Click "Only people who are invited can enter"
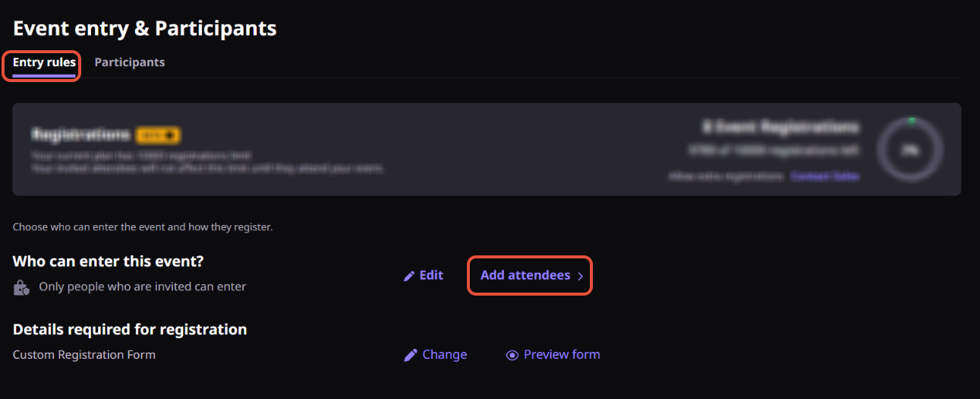The width and height of the screenshot is (980, 399). tap(143, 287)
